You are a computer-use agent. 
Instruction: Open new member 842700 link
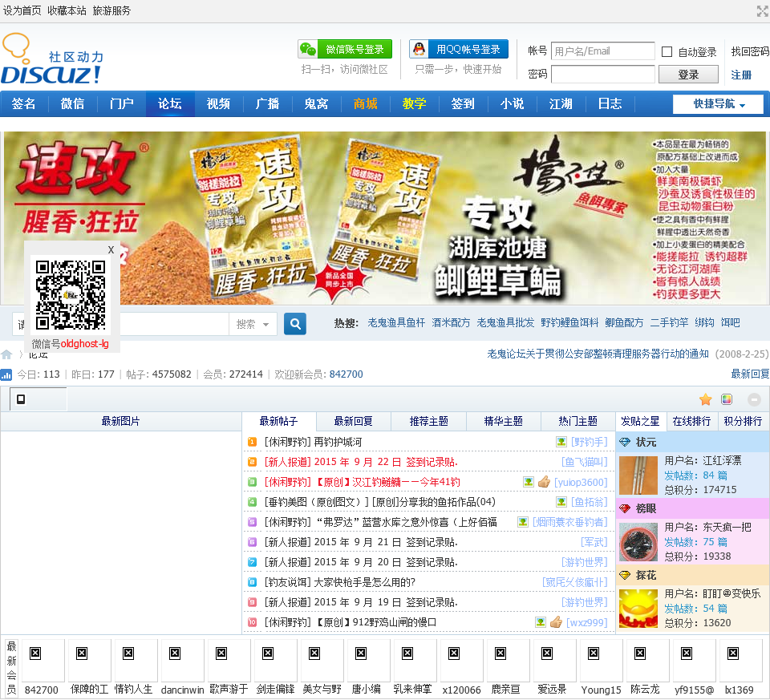click(346, 374)
